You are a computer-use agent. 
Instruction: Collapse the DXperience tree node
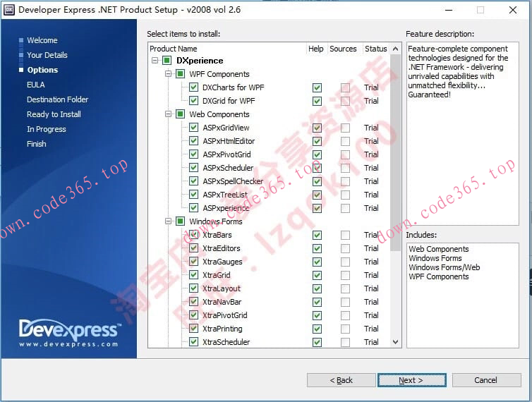tap(155, 61)
